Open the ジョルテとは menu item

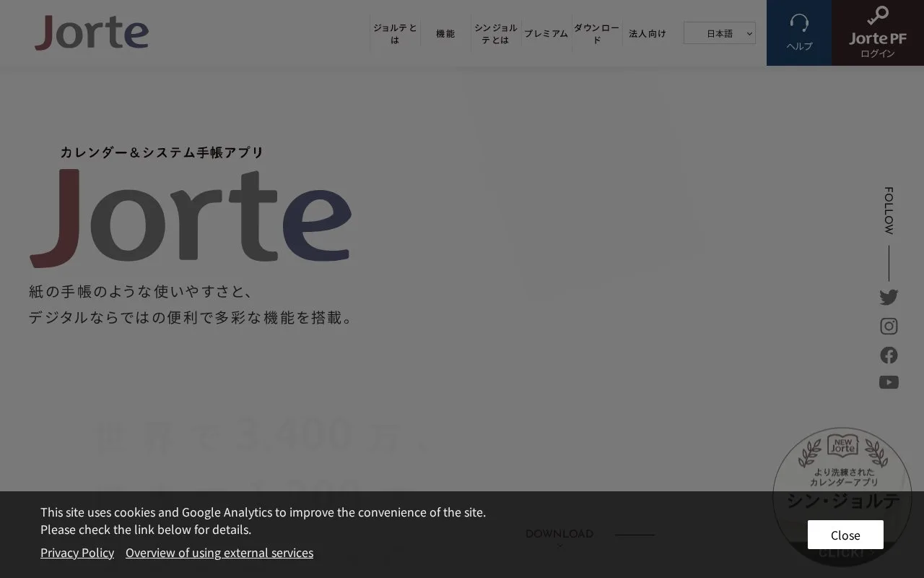[x=395, y=33]
